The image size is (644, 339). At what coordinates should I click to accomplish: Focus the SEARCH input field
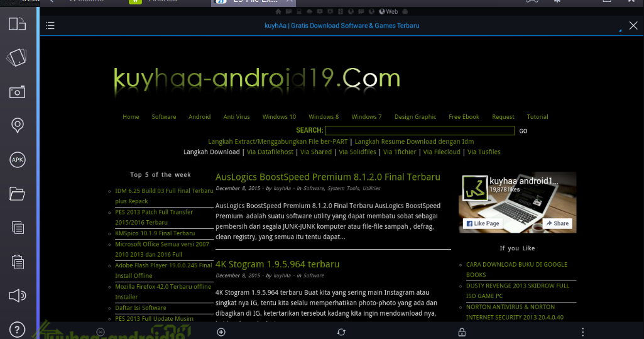click(419, 131)
